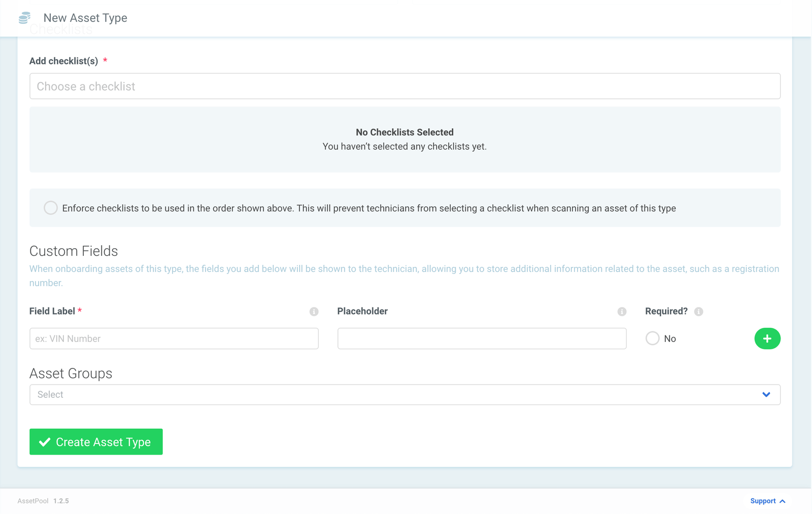The width and height of the screenshot is (812, 514).
Task: Click the info icon beside Placeholder
Action: click(x=622, y=312)
